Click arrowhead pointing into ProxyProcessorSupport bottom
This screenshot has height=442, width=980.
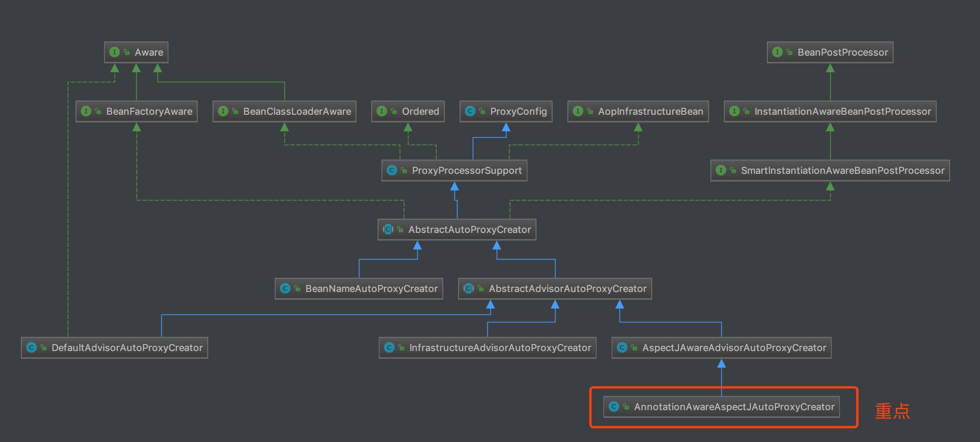(454, 186)
